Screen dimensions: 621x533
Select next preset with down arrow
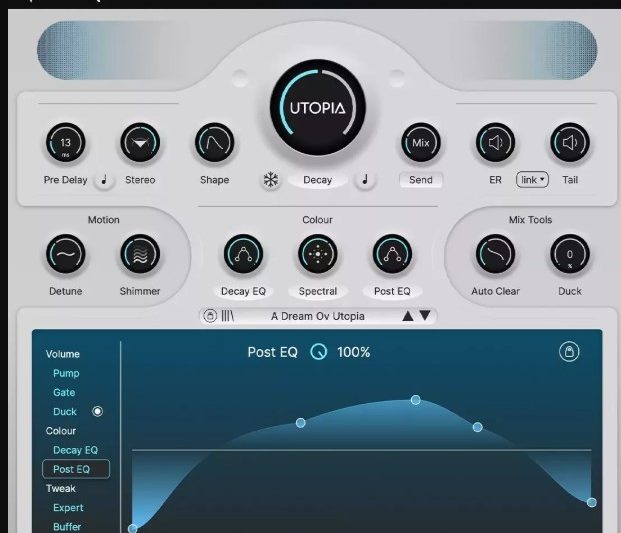pos(425,316)
